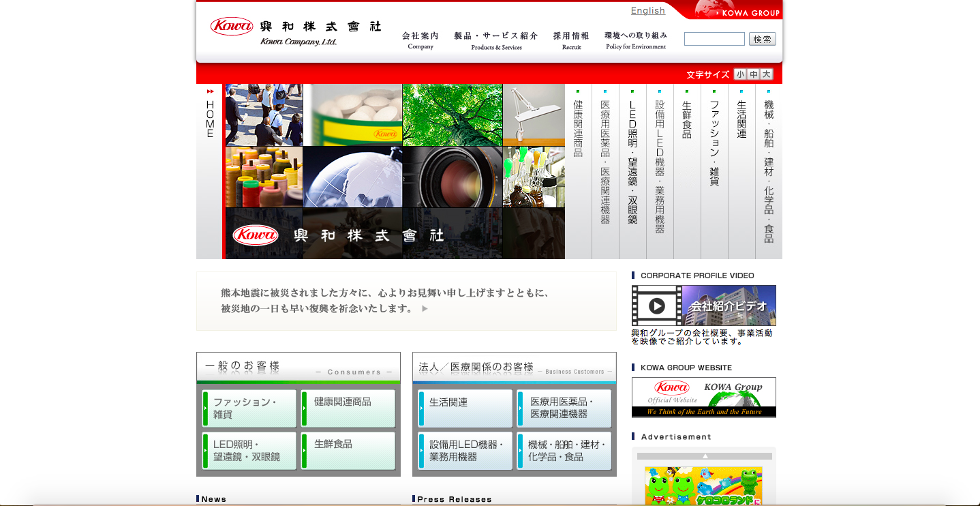This screenshot has height=506, width=980.
Task: Open consumer 健康関連商品 button
Action: 348,408
